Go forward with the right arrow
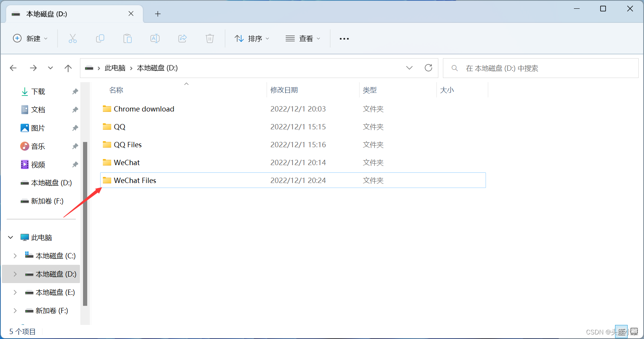 coord(34,68)
